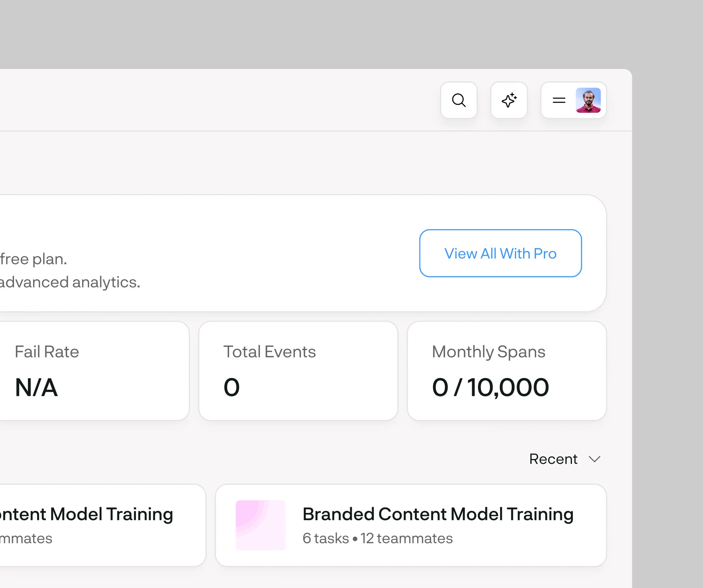Open Branded Content Model Training project title
Image resolution: width=703 pixels, height=588 pixels.
(x=438, y=514)
